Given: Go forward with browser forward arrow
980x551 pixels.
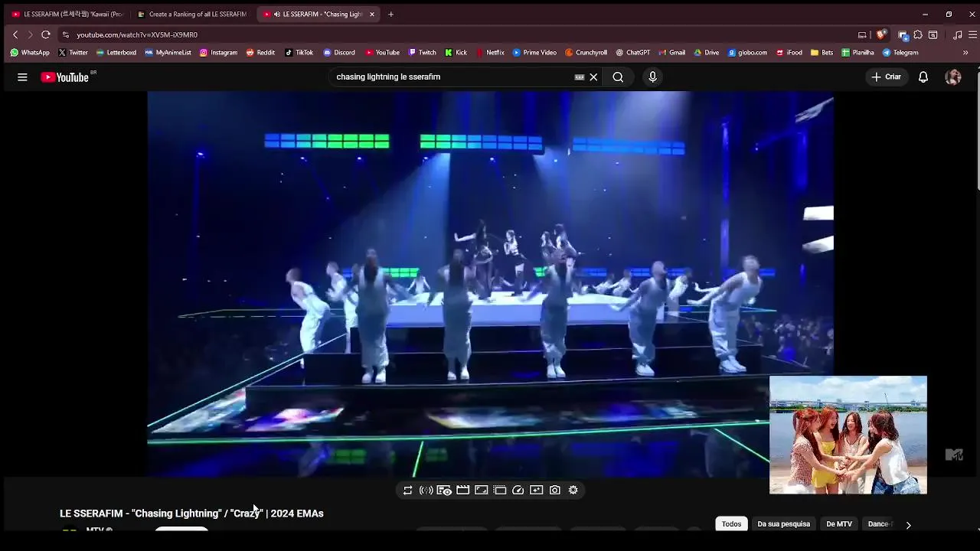Looking at the screenshot, I should click(x=31, y=34).
